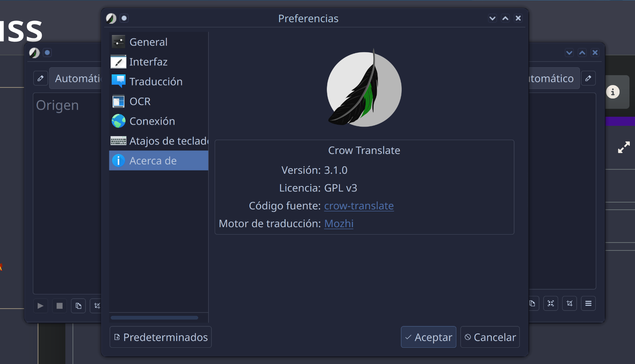This screenshot has width=635, height=364.
Task: Open the General settings page
Action: [x=148, y=42]
